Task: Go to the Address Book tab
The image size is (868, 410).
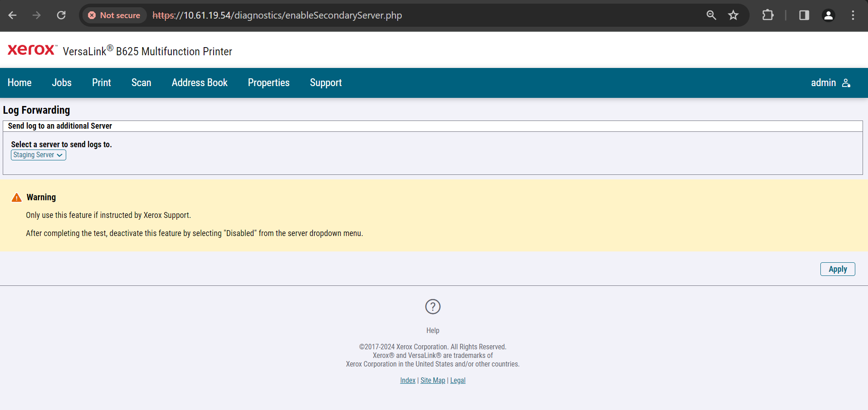Action: point(200,83)
